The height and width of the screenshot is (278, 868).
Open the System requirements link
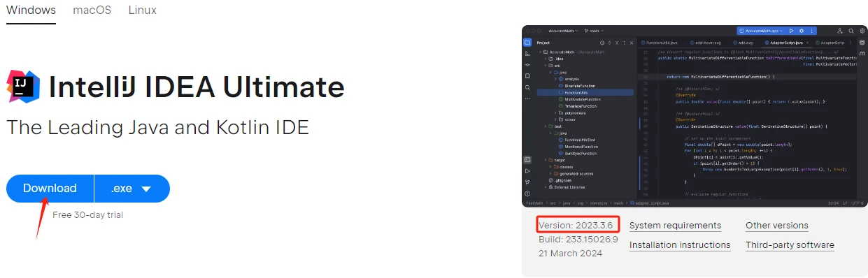pos(675,226)
